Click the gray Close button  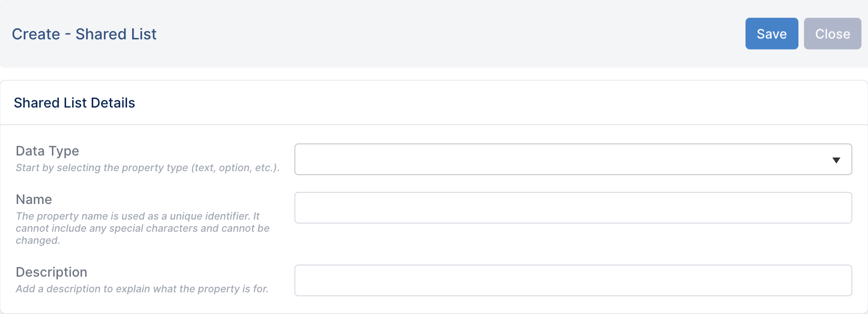(833, 34)
